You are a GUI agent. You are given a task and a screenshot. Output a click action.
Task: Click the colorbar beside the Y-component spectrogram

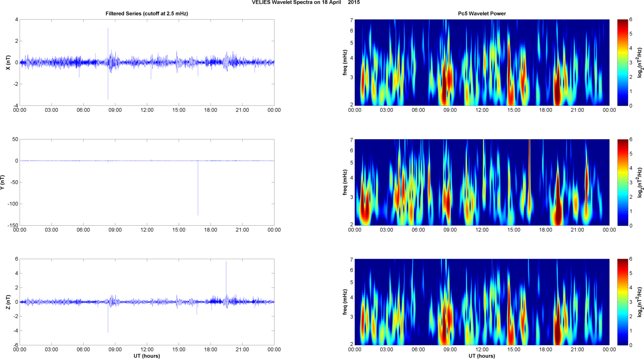(x=622, y=182)
